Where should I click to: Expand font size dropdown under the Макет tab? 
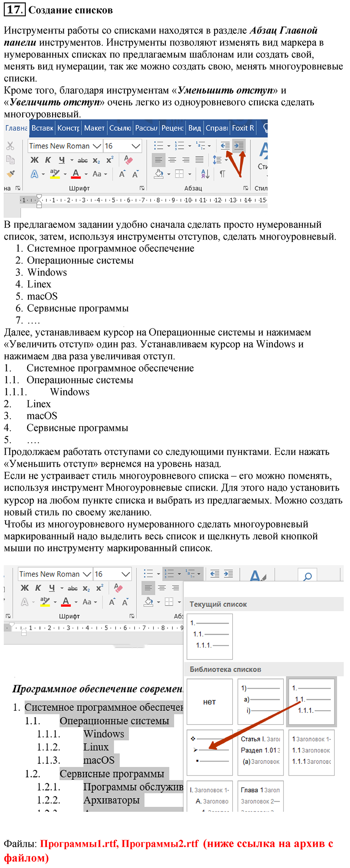[136, 146]
